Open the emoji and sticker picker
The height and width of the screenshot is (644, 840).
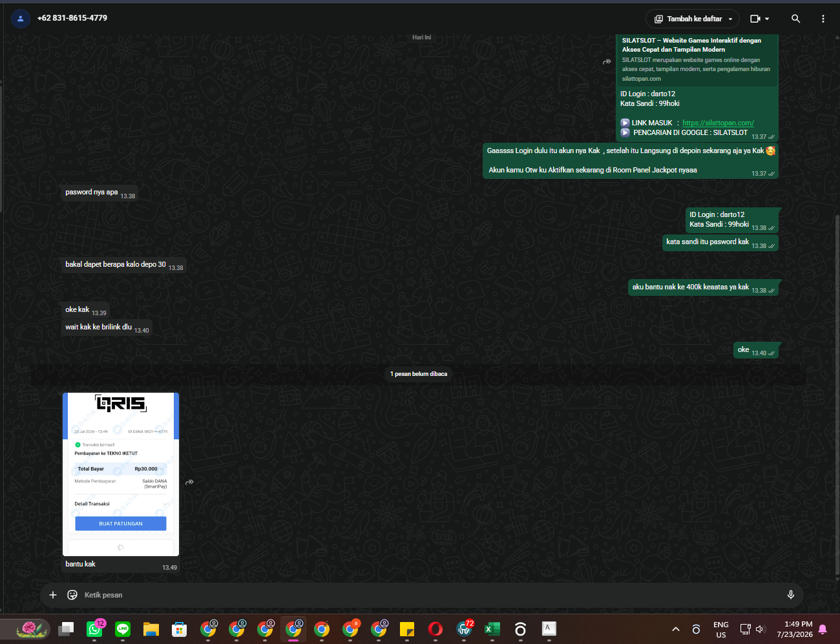click(x=72, y=595)
